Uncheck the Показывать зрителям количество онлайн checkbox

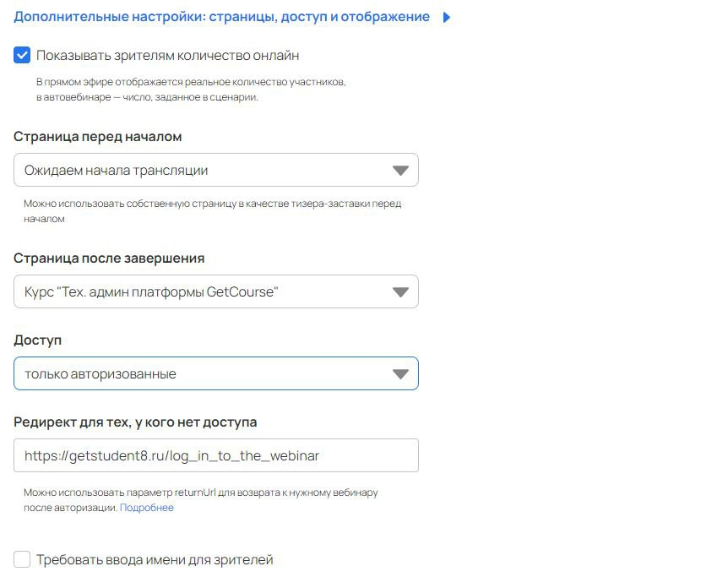coord(22,55)
